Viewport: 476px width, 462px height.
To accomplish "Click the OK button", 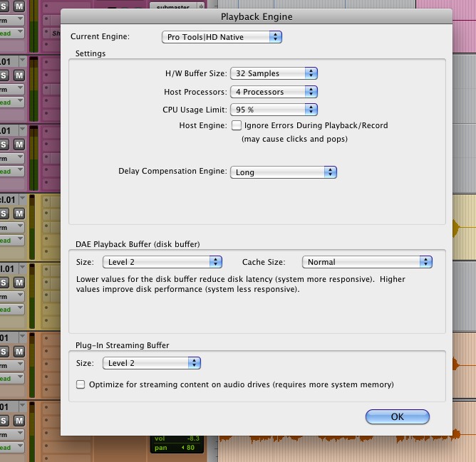I will (398, 417).
